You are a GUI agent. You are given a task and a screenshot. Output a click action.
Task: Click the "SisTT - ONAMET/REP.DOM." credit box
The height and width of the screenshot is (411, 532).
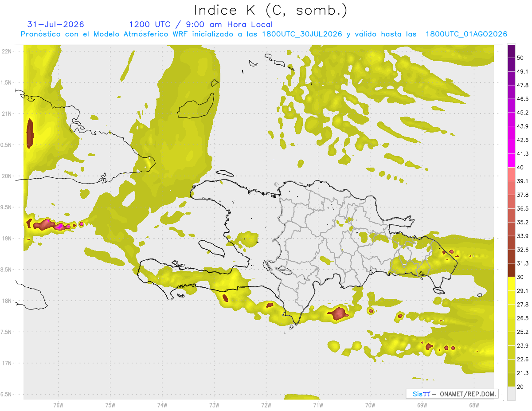[452, 394]
